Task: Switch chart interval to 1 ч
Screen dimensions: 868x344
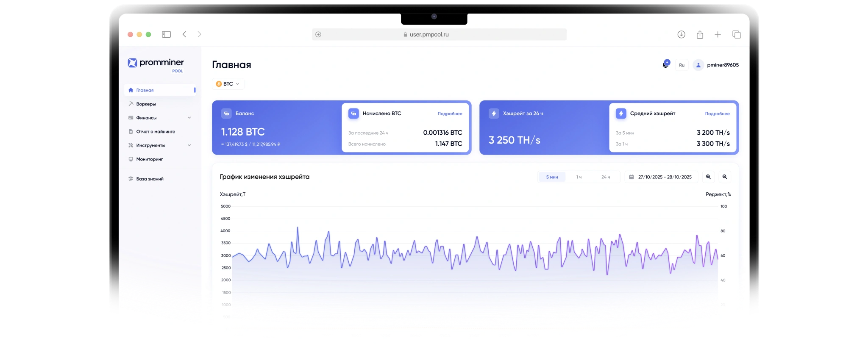Action: (x=579, y=177)
